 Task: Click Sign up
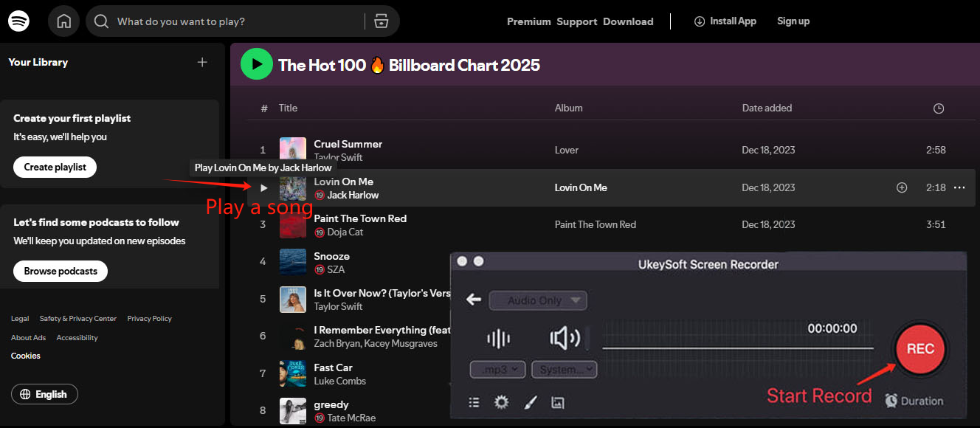click(x=793, y=21)
